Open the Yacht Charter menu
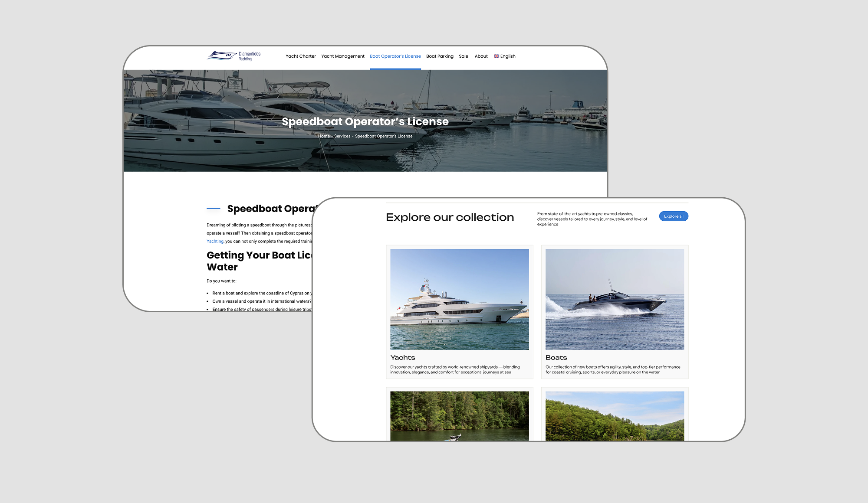This screenshot has width=868, height=503. click(x=300, y=56)
